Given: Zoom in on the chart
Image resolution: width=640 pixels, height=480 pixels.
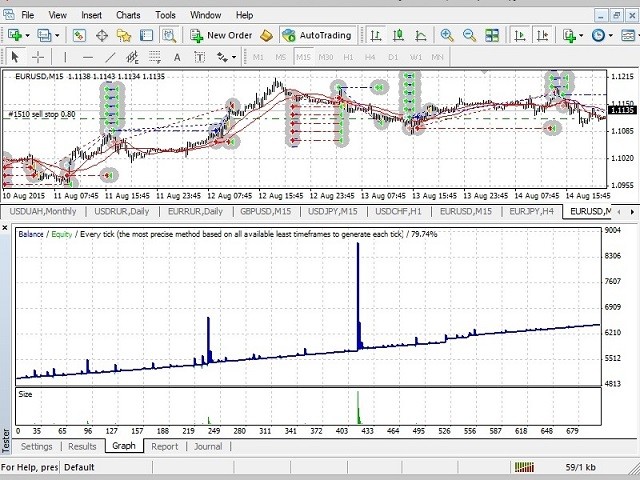Looking at the screenshot, I should point(447,36).
